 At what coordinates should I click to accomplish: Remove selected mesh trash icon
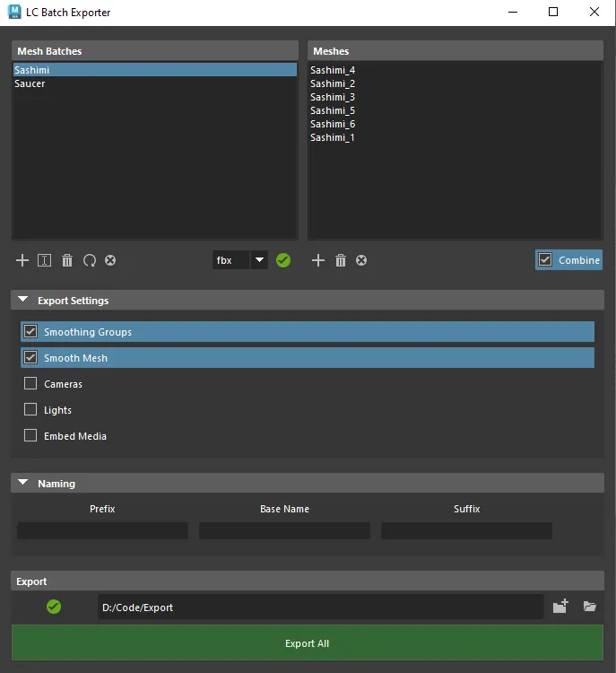[341, 260]
